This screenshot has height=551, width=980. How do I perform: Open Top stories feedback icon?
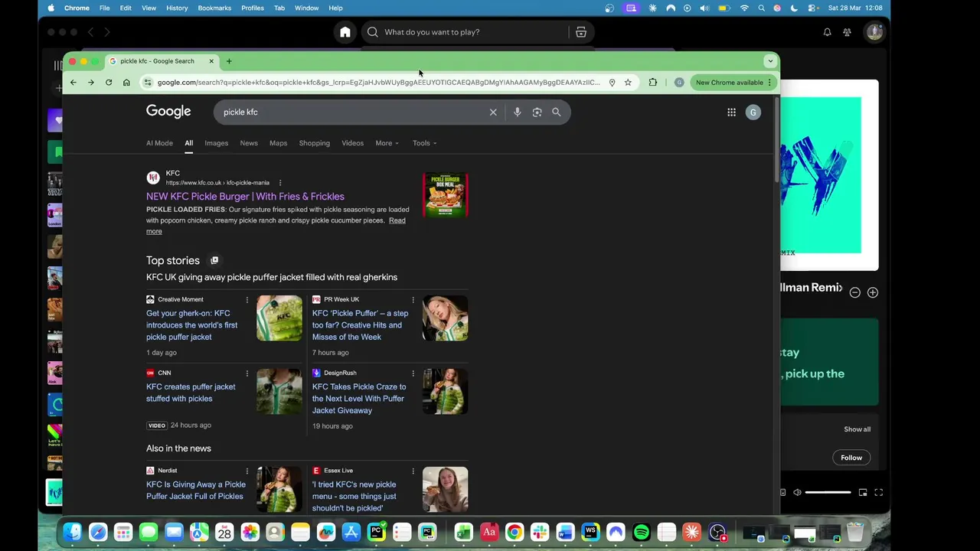[x=214, y=261]
